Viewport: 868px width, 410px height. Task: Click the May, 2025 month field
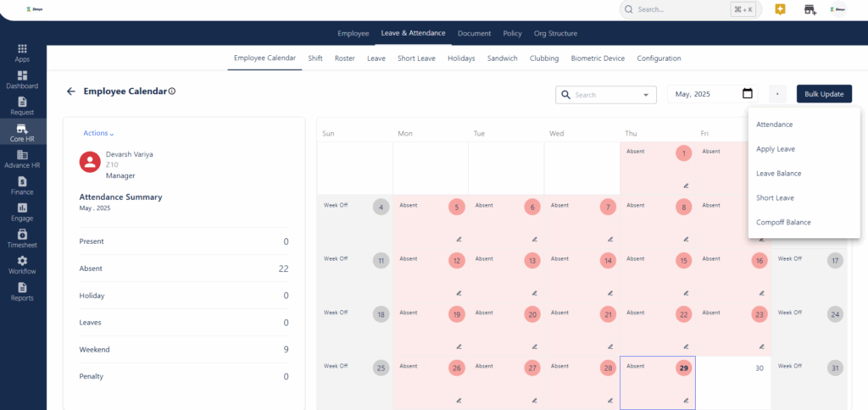click(x=712, y=94)
